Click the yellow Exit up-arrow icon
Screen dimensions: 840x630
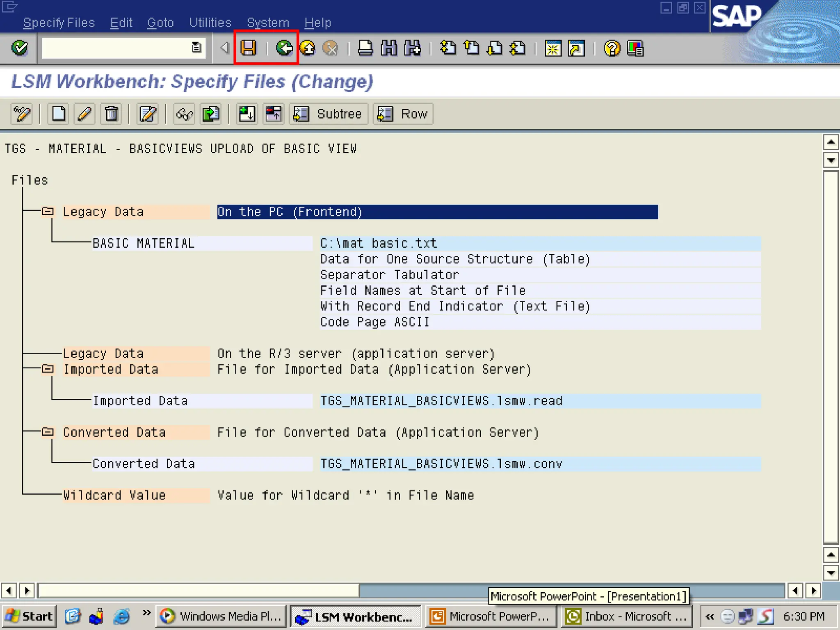coord(308,48)
